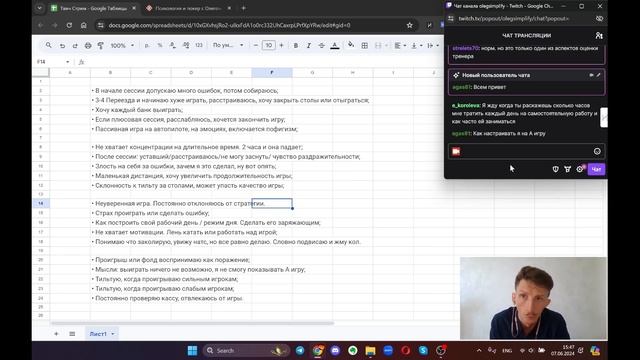640x360 pixels.
Task: Open the shield moderation icon in Twitch chat
Action: pos(556,169)
